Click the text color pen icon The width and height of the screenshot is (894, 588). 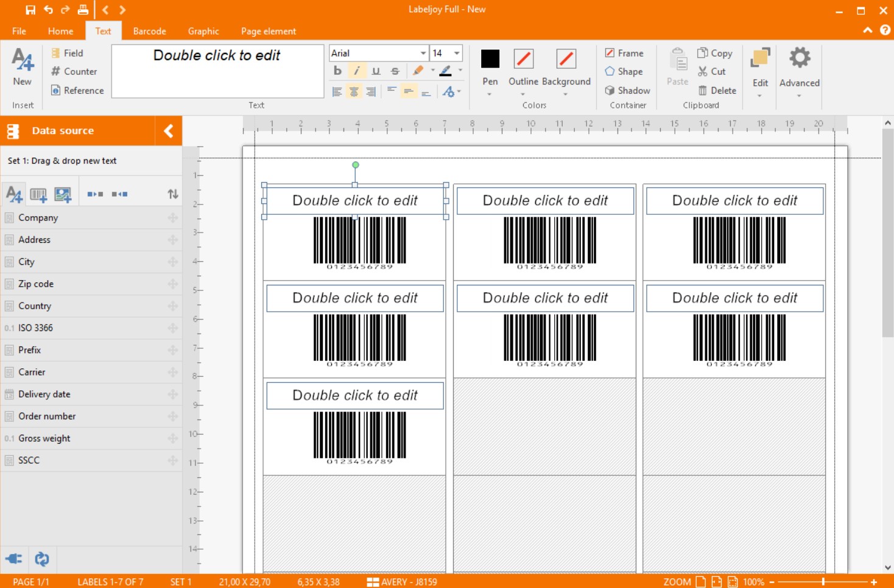[446, 71]
